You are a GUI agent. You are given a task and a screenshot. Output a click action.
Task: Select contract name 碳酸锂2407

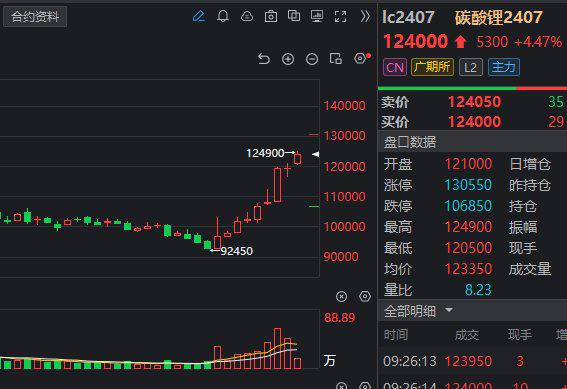(499, 17)
